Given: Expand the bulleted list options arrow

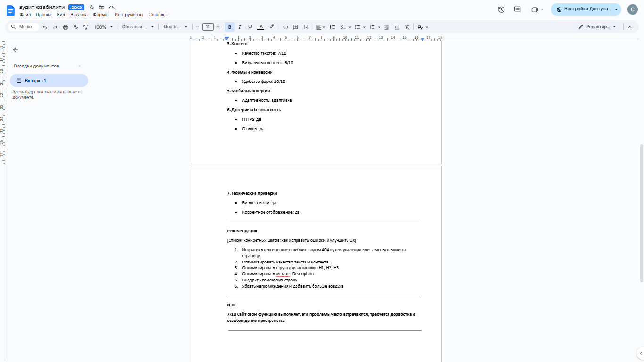Looking at the screenshot, I should pos(364,27).
